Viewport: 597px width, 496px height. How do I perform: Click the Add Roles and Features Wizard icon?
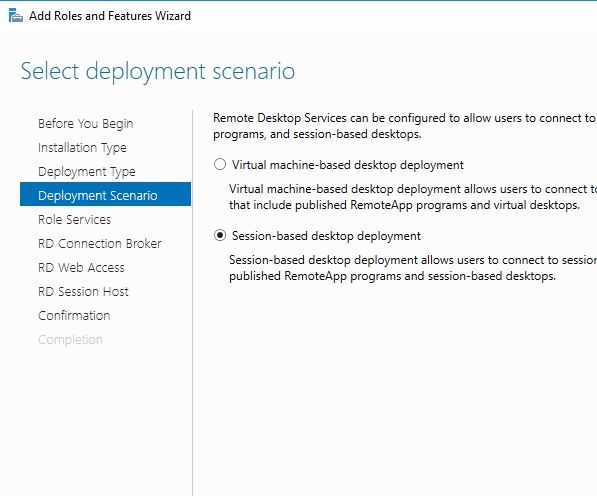pyautogui.click(x=16, y=16)
